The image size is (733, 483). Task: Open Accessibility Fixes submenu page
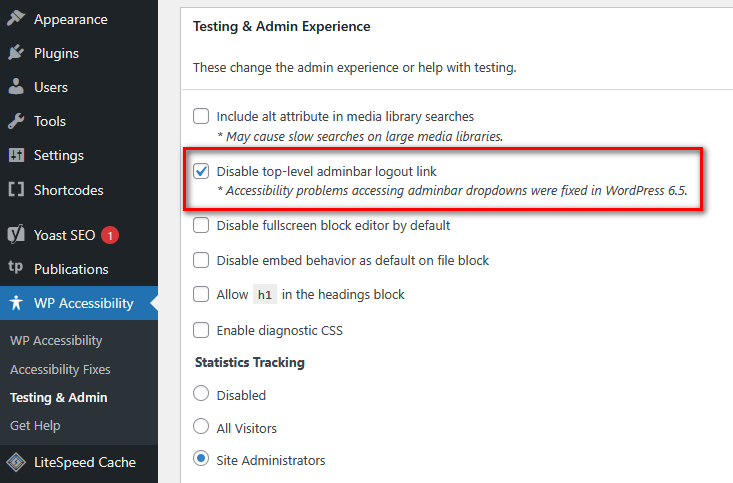[x=60, y=369]
